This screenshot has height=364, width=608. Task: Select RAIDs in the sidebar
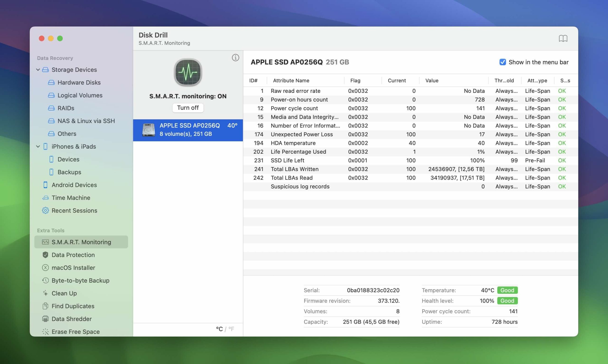click(66, 108)
